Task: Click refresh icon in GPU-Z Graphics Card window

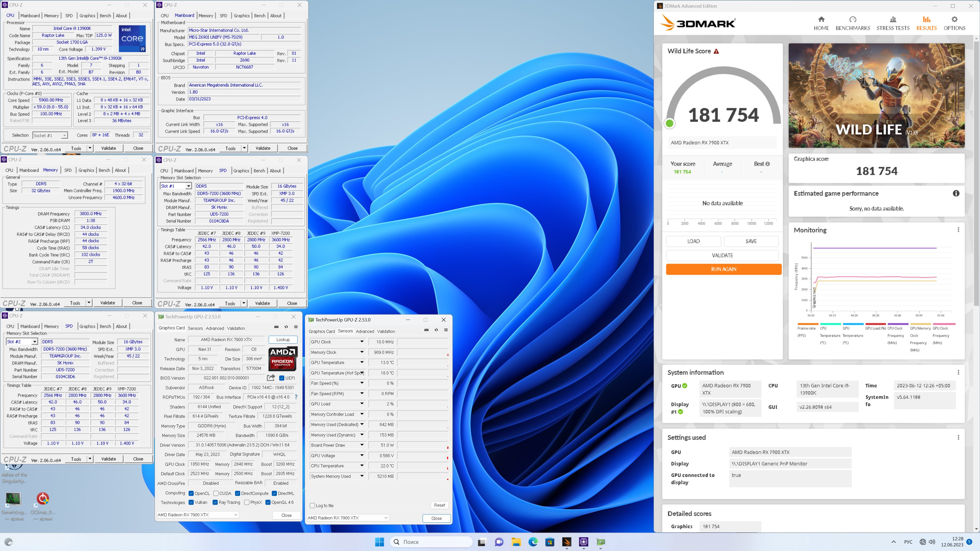Action: (x=286, y=327)
